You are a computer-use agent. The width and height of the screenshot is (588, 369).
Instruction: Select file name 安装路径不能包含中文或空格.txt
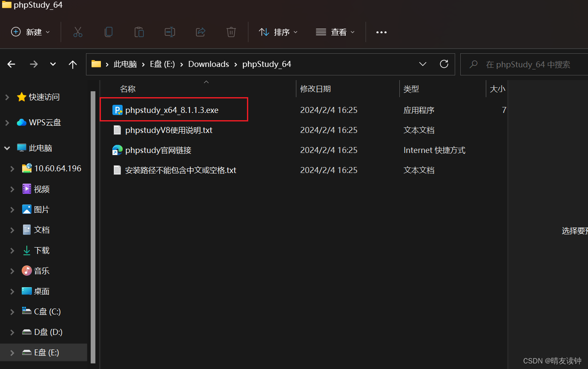tap(181, 170)
